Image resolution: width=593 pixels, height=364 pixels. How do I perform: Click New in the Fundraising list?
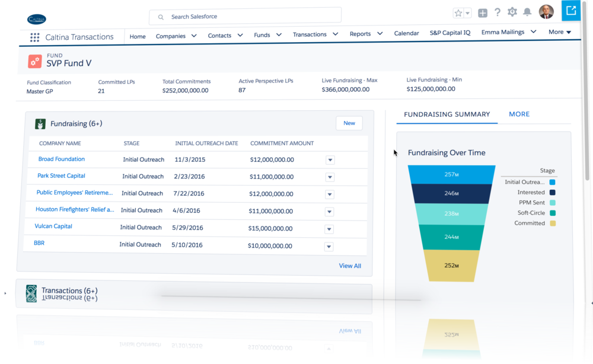[x=349, y=123]
